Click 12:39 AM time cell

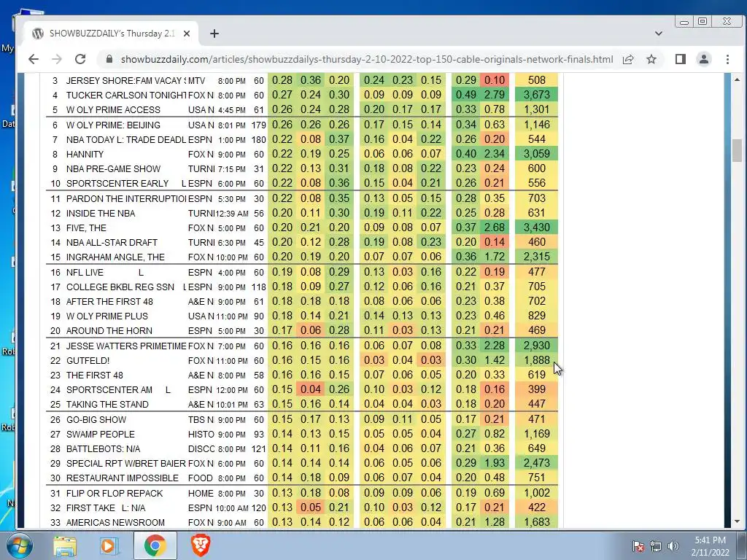coord(232,214)
